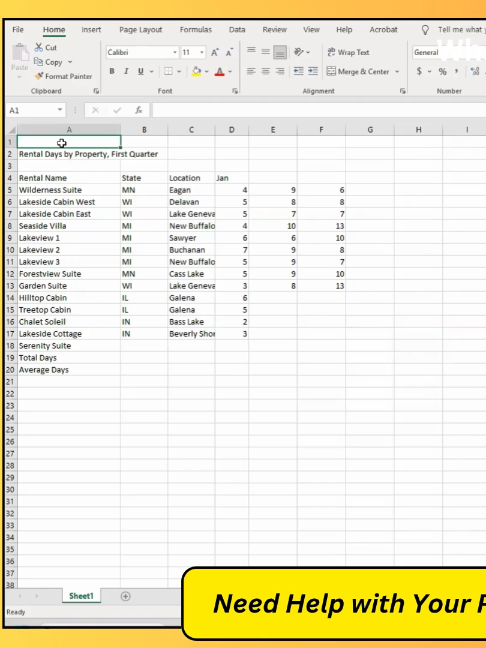Image resolution: width=486 pixels, height=648 pixels.
Task: Switch to the Review tab
Action: pyautogui.click(x=274, y=30)
